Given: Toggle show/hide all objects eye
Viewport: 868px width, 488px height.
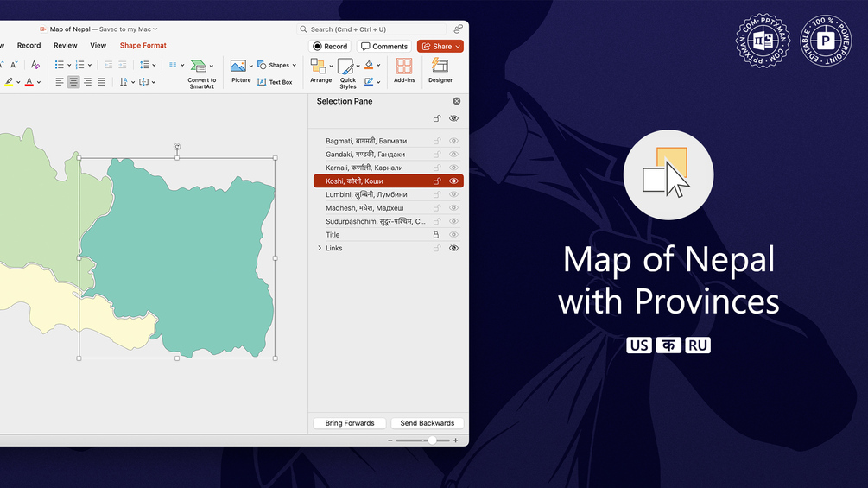Looking at the screenshot, I should point(453,118).
